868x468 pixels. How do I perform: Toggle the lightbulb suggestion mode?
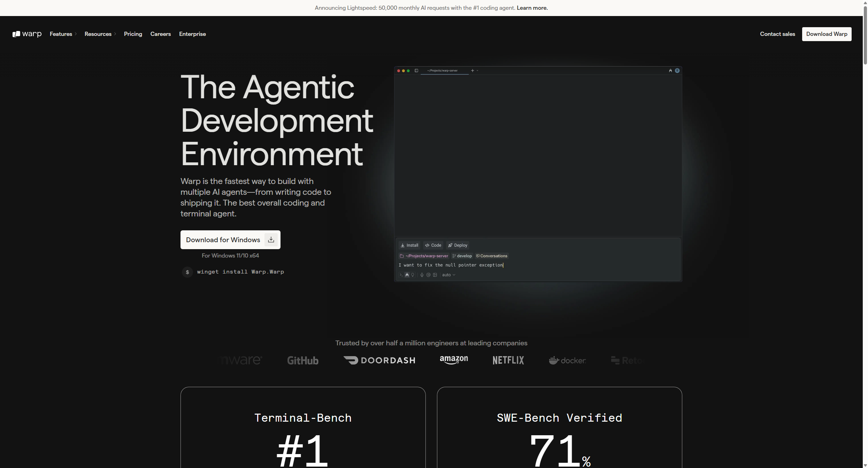click(413, 275)
